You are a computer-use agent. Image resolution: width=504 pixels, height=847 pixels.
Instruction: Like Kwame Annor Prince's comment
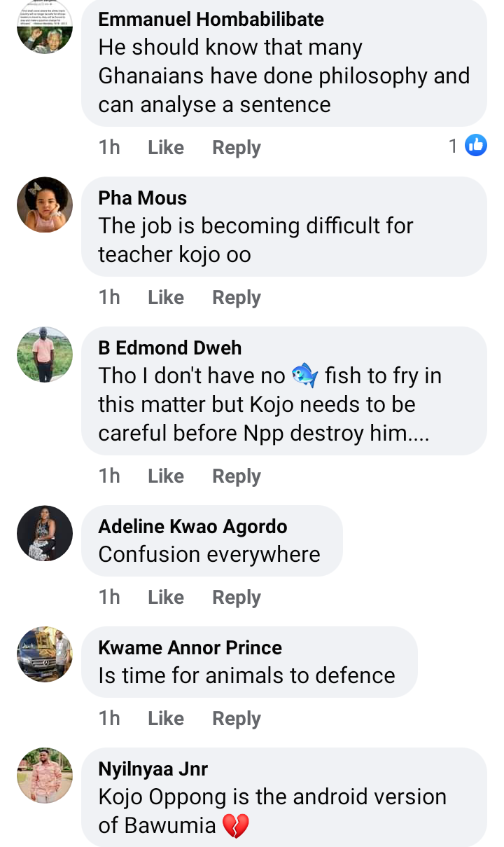click(166, 719)
